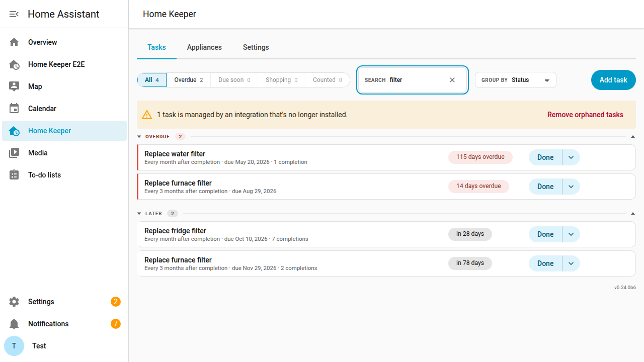This screenshot has width=644, height=362.
Task: Click the Add task button
Action: 613,80
